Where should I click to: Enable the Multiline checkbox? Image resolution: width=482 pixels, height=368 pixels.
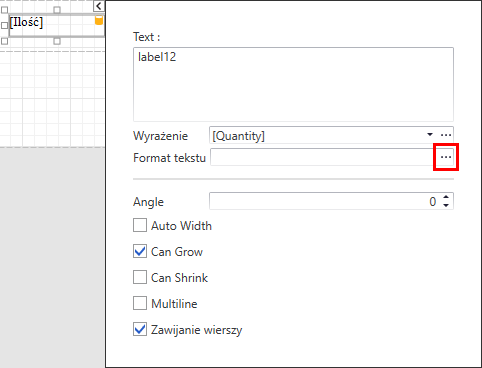(x=140, y=303)
